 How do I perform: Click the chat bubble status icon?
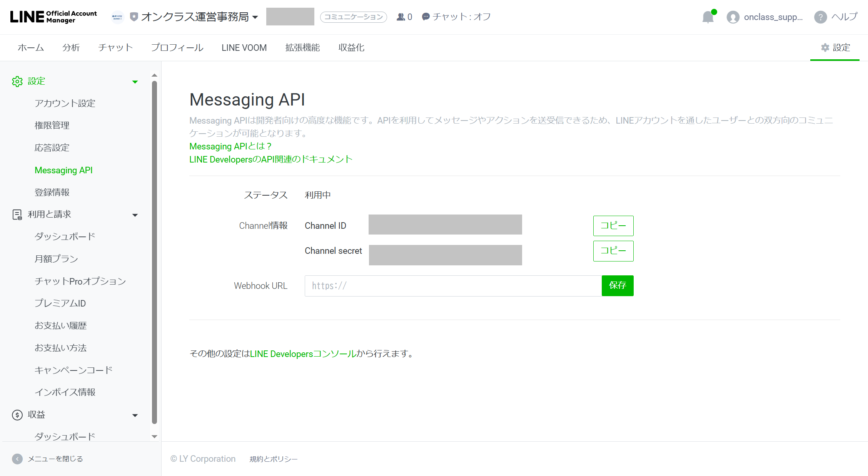(426, 17)
